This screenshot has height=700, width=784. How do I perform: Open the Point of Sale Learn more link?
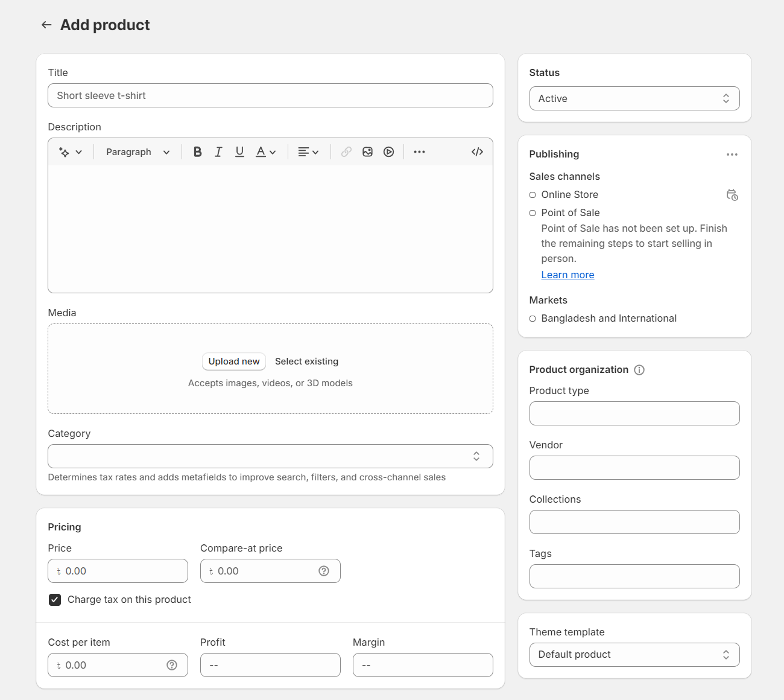[567, 275]
